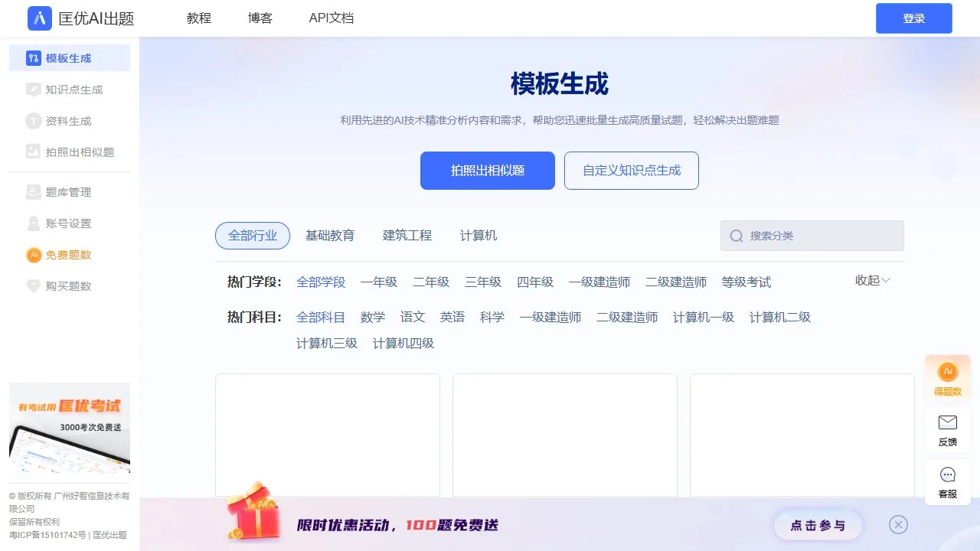Filter by 数学 subject
The image size is (980, 551).
(x=373, y=317)
